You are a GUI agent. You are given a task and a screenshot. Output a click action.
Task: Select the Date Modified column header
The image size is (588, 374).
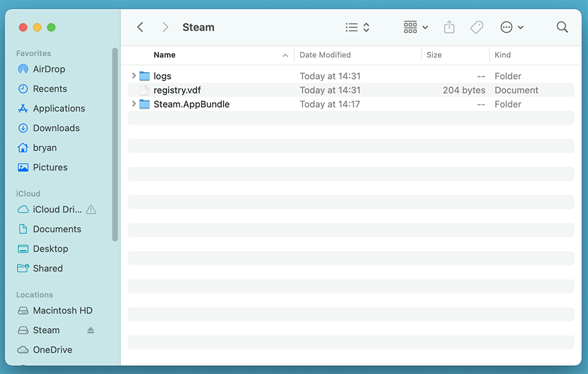pyautogui.click(x=325, y=55)
